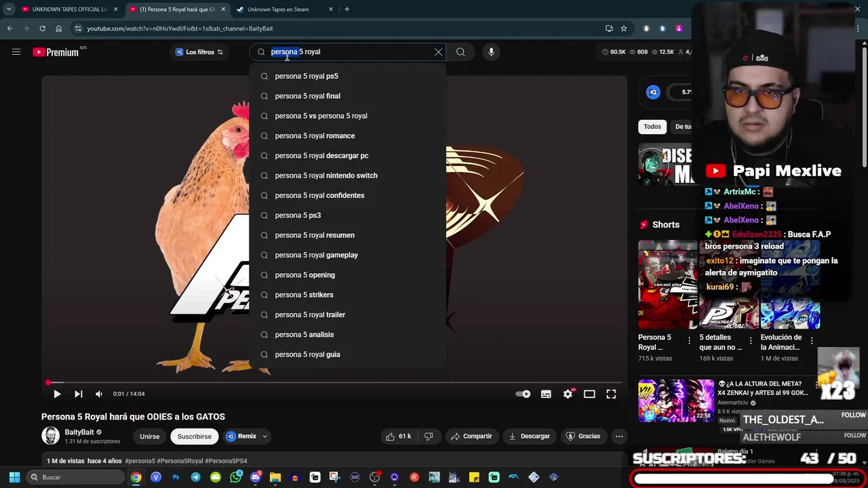Screen dimensions: 868x488
Task: Open options for 5 detalles short
Action: click(x=751, y=341)
